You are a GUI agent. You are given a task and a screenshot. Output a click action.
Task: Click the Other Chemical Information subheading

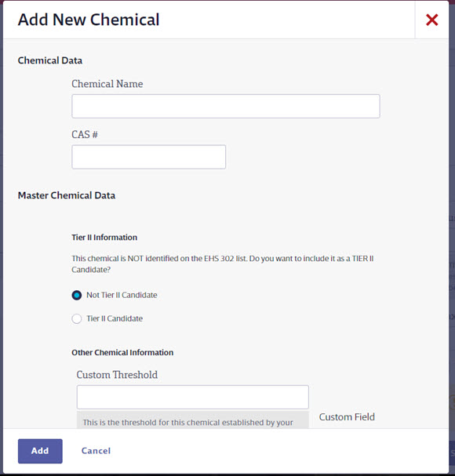click(x=122, y=352)
